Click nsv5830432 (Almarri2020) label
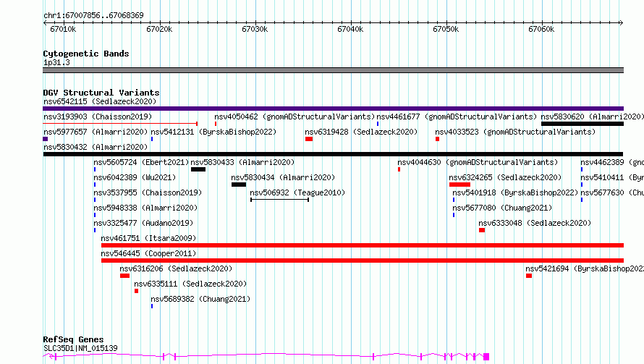The image size is (644, 364). click(x=96, y=147)
